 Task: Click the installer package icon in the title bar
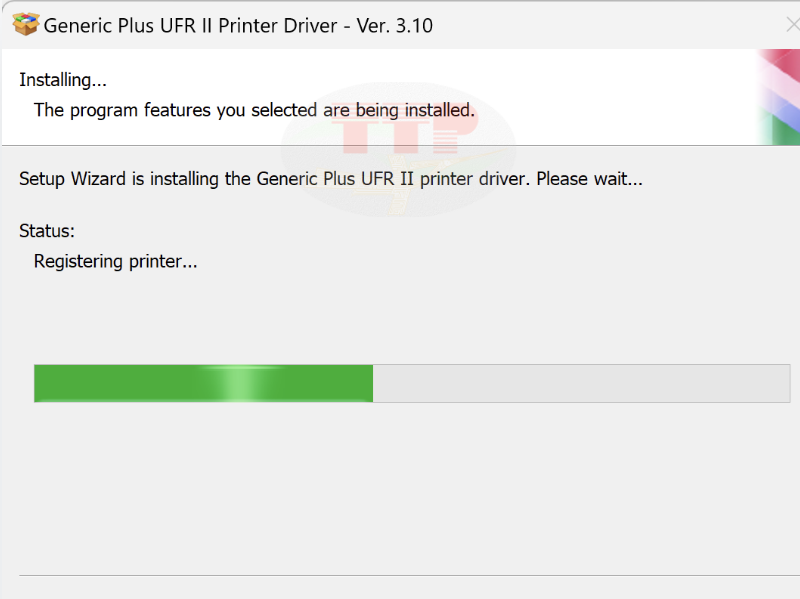click(27, 24)
